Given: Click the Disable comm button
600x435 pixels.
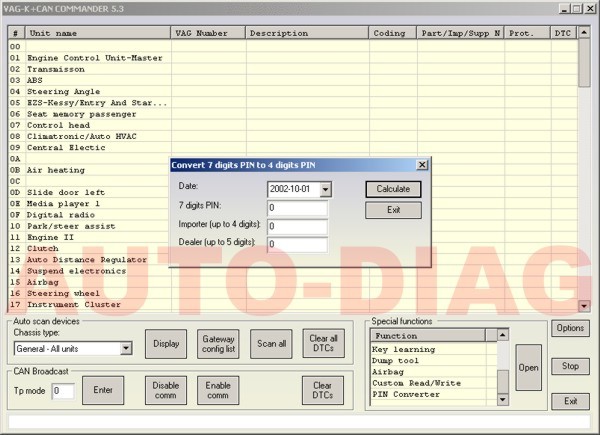Looking at the screenshot, I should click(166, 390).
